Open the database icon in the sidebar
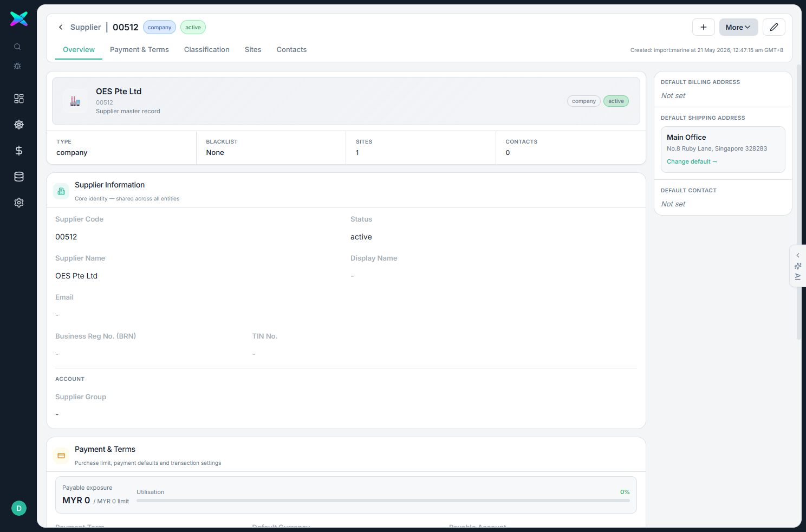 [x=19, y=177]
